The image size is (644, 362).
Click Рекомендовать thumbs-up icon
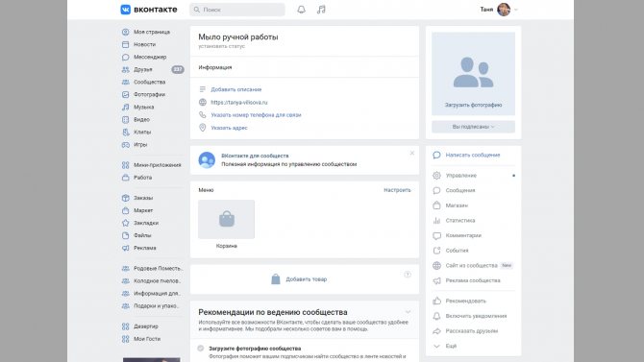tap(436, 301)
